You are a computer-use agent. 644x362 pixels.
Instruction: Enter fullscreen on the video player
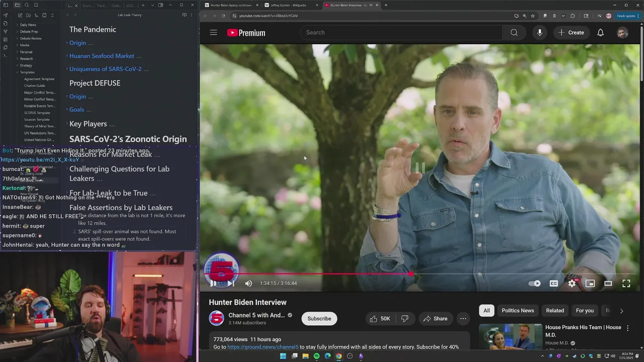point(626,284)
